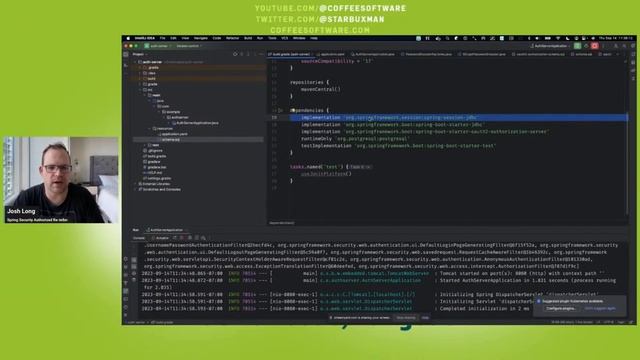Viewport: 640px width, 360px height.
Task: Click Stop sharing on the screen-sharing bar
Action: click(406, 318)
